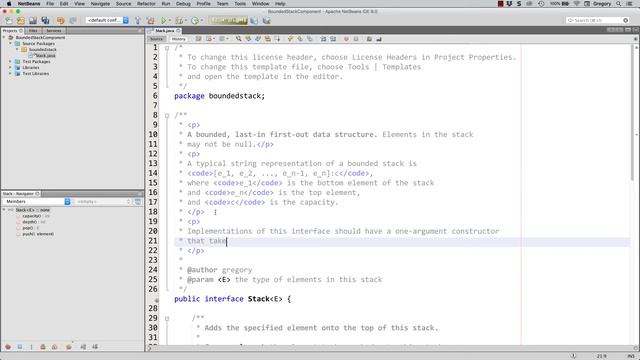The height and width of the screenshot is (360, 640).
Task: Click the Undo toolbar icon
Action: pyautogui.click(x=60, y=20)
